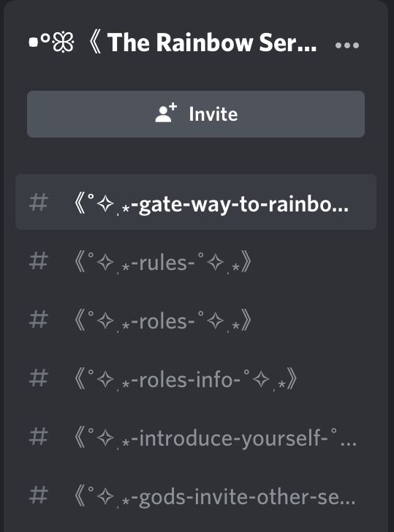Click the closing bracket of rules channel name
This screenshot has width=394, height=532.
tap(246, 262)
